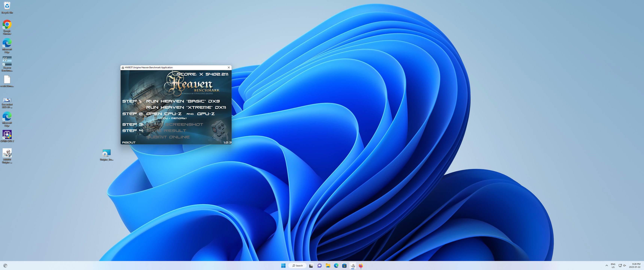644x270 pixels.
Task: Open File Explorer from the taskbar
Action: tap(328, 265)
